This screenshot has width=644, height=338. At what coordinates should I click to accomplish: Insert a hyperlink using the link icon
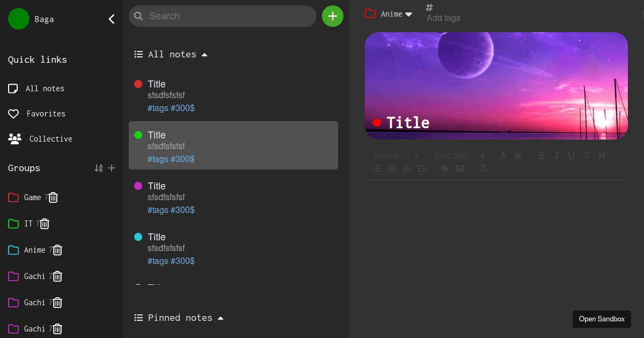click(444, 168)
